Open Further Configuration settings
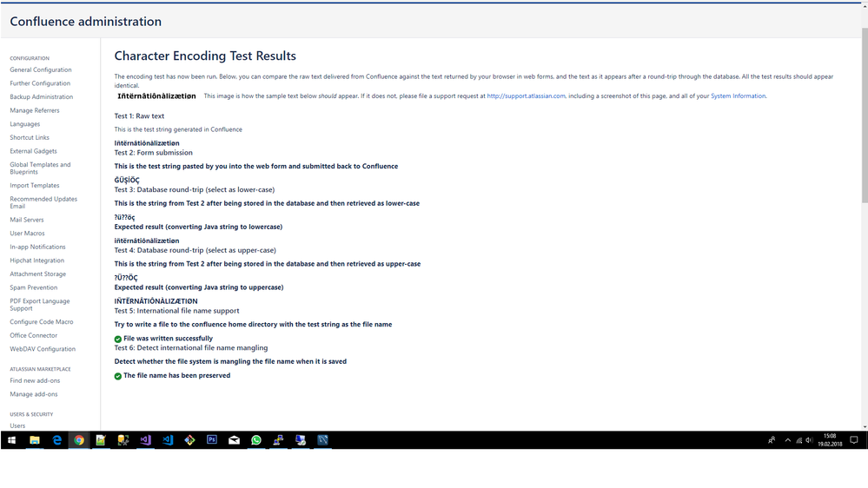The height and width of the screenshot is (488, 868). pyautogui.click(x=40, y=83)
